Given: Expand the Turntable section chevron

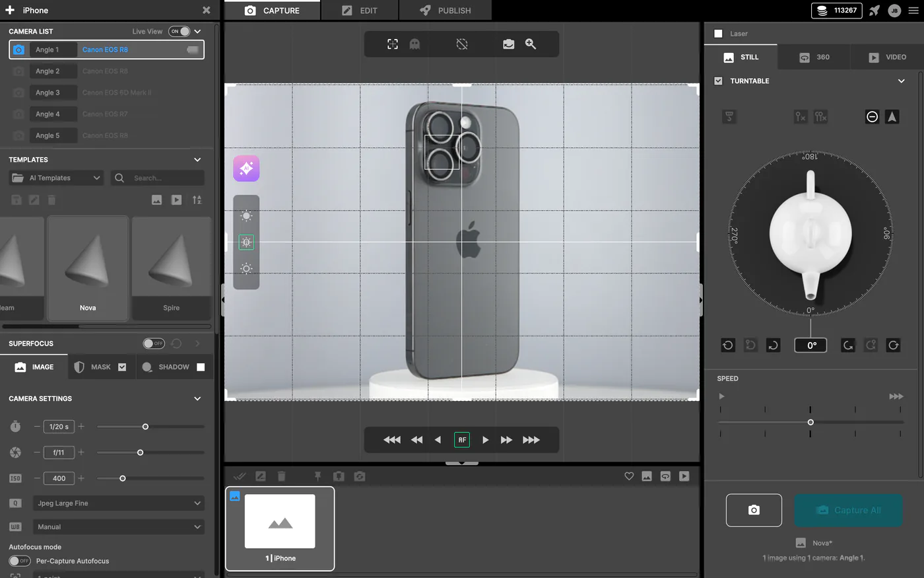Looking at the screenshot, I should click(x=902, y=81).
